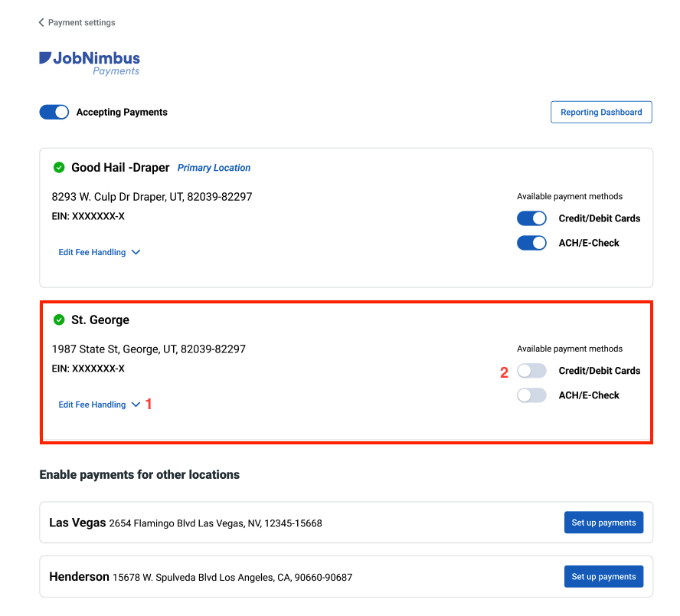Collapse the Good Hail -Draper fee chevron
The height and width of the screenshot is (616, 680).
click(x=136, y=252)
